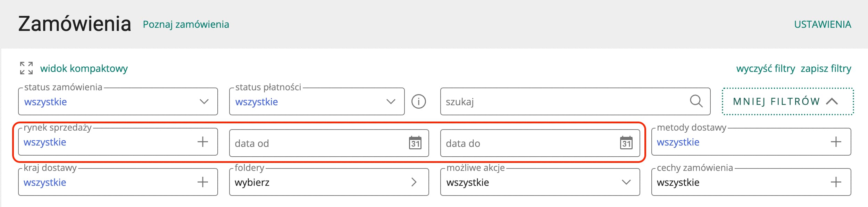Click the compact view expand arrows icon
The height and width of the screenshot is (207, 868).
click(26, 68)
